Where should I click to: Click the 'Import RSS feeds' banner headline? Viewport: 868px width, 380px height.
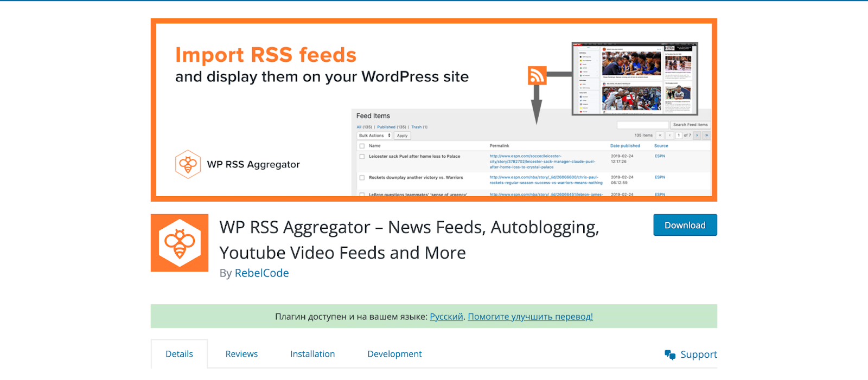click(266, 55)
